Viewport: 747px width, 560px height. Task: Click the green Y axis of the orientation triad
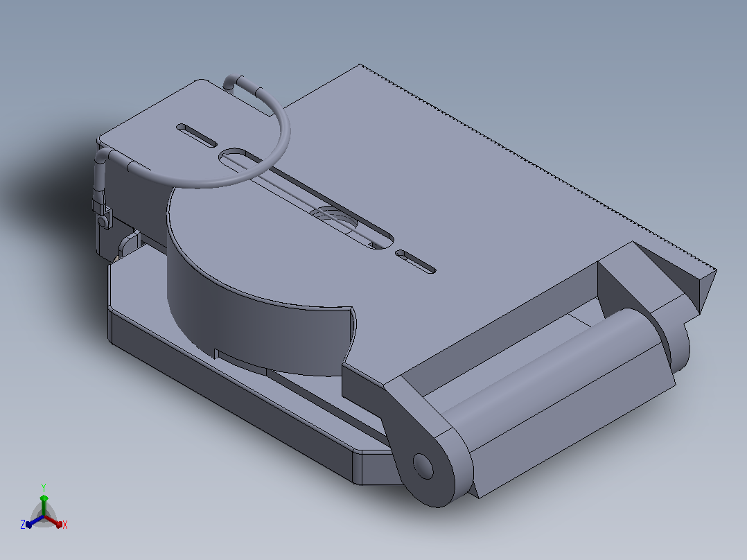(44, 506)
